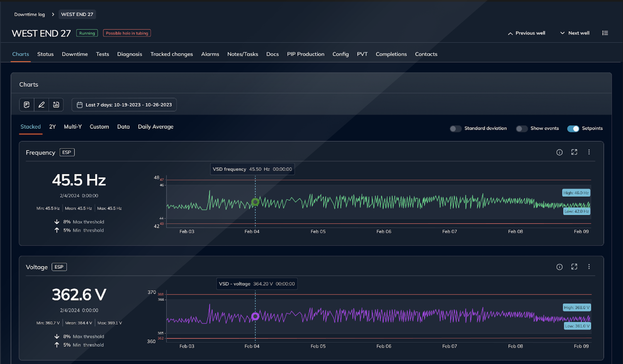This screenshot has height=364, width=623.
Task: Expand Voltage chart to fullscreen
Action: 574,267
